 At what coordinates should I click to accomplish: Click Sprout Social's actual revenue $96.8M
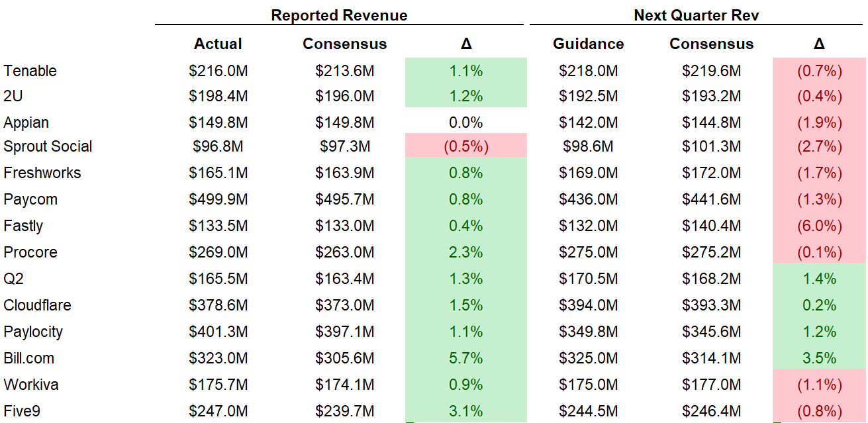(x=218, y=146)
